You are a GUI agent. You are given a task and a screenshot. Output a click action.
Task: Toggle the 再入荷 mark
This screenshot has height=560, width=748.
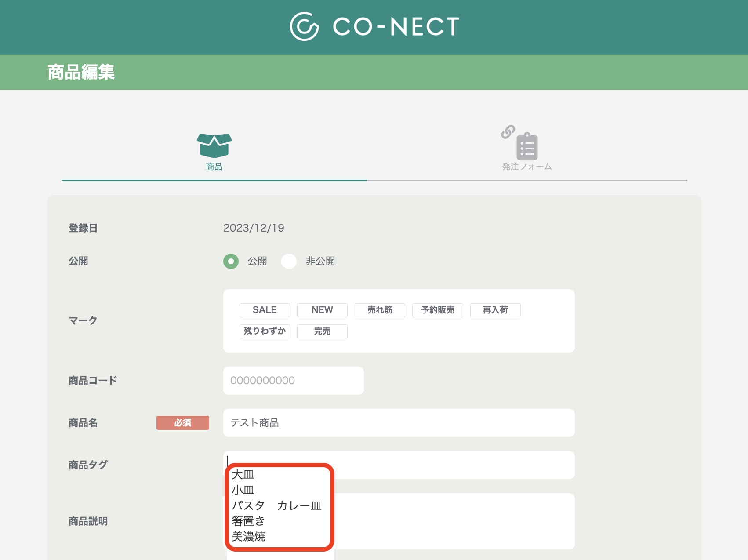click(495, 310)
